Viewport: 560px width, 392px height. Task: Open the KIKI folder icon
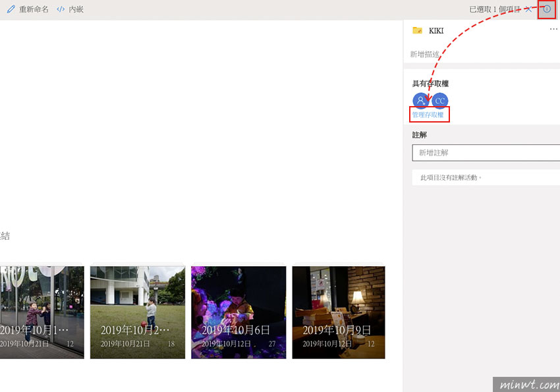417,30
